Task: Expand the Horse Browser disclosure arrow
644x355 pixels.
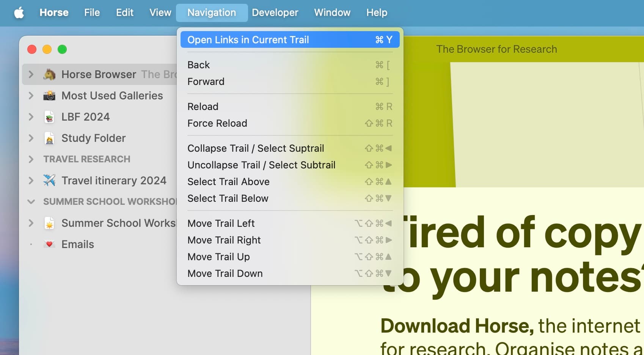Action: tap(31, 74)
